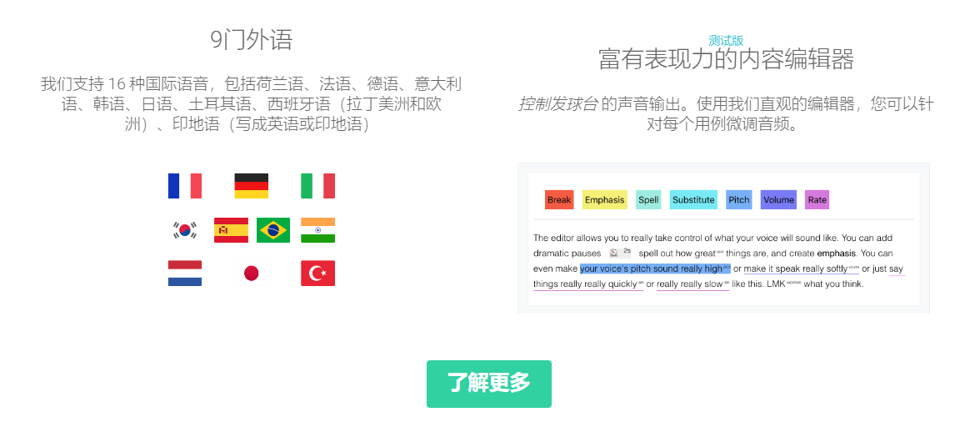
Task: Click the Netherlands flag icon
Action: 185,273
